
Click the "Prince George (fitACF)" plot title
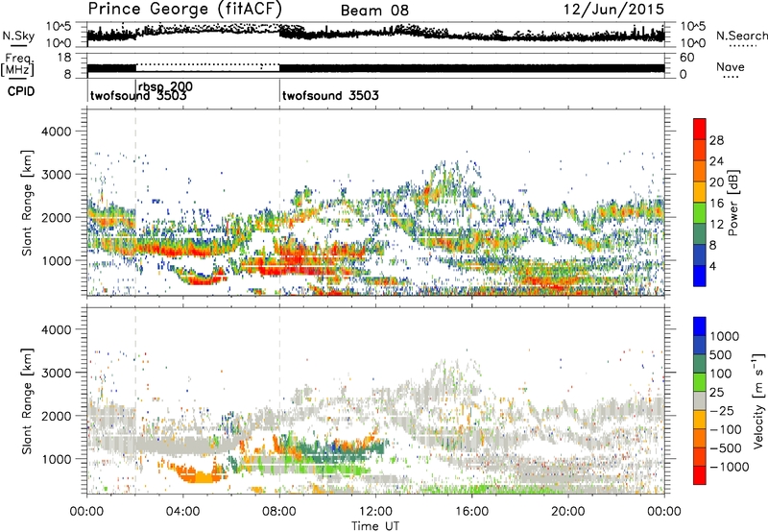pos(184,9)
